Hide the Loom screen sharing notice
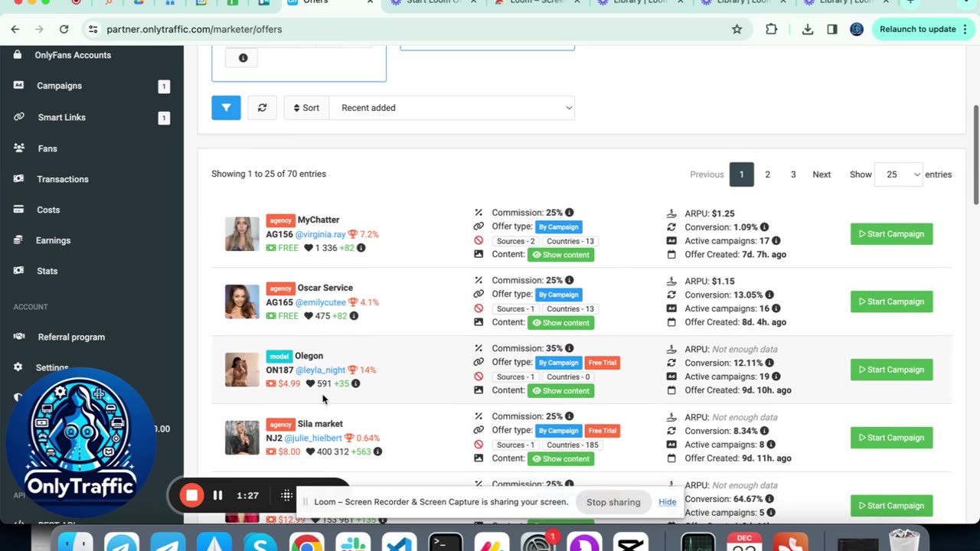The image size is (980, 551). pyautogui.click(x=668, y=502)
